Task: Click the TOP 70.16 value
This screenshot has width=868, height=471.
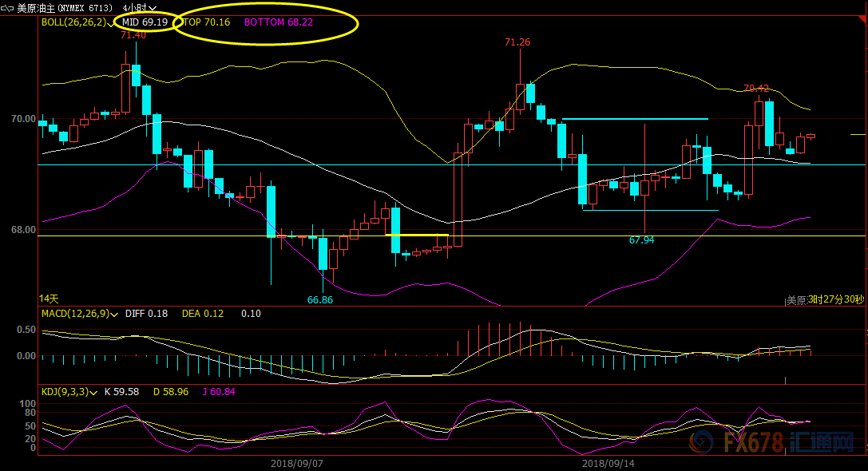Action: click(207, 22)
